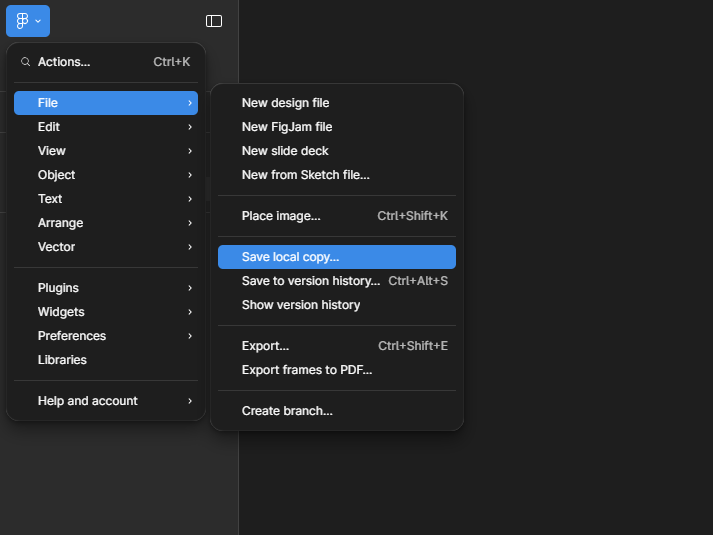The width and height of the screenshot is (713, 535).
Task: Expand Object via its chevron arrow
Action: pos(190,175)
